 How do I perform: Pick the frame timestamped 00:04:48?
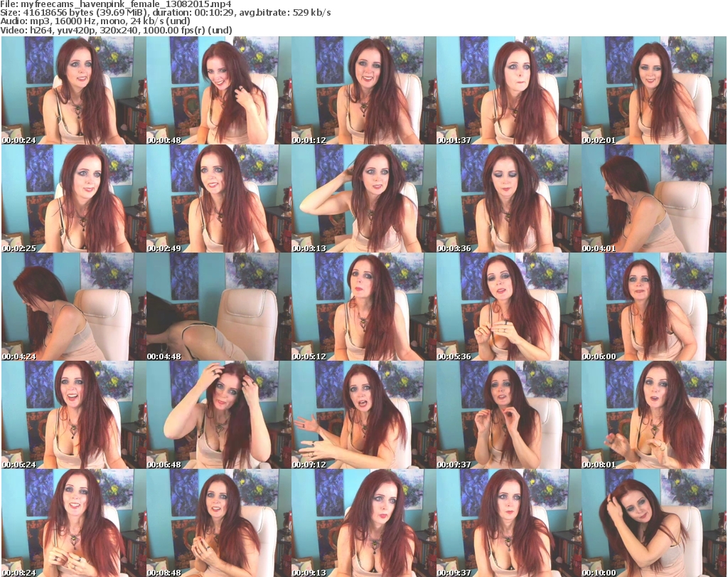pos(219,307)
